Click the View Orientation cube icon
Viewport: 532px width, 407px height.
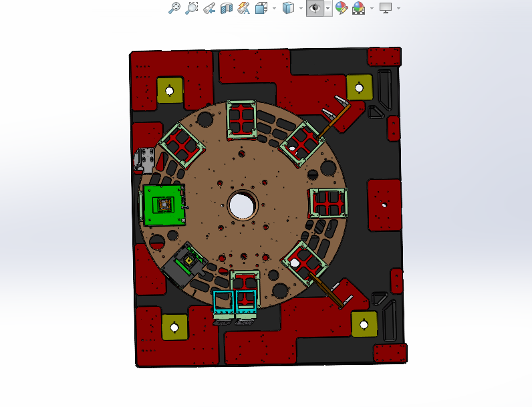pyautogui.click(x=261, y=8)
